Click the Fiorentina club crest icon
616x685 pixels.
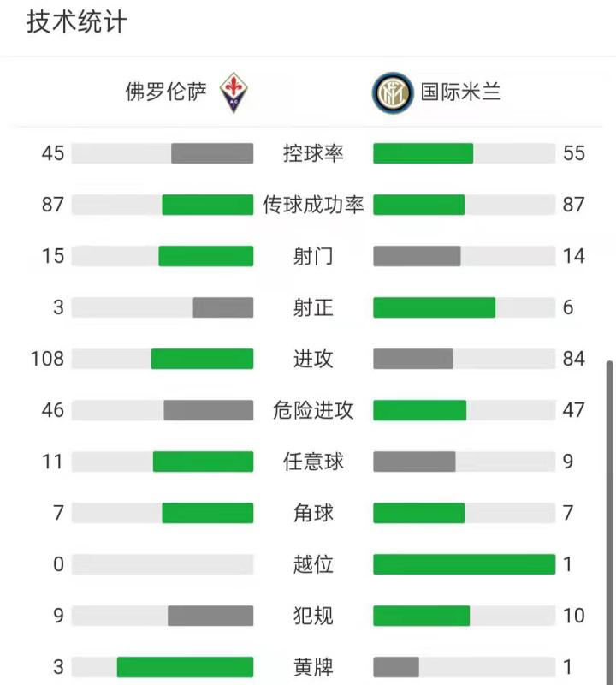tap(233, 93)
